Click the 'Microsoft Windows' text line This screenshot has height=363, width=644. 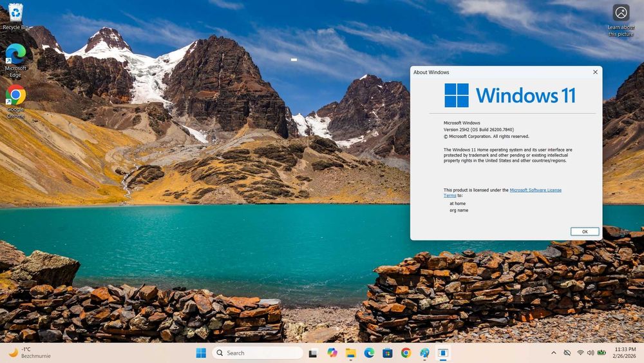pos(462,123)
